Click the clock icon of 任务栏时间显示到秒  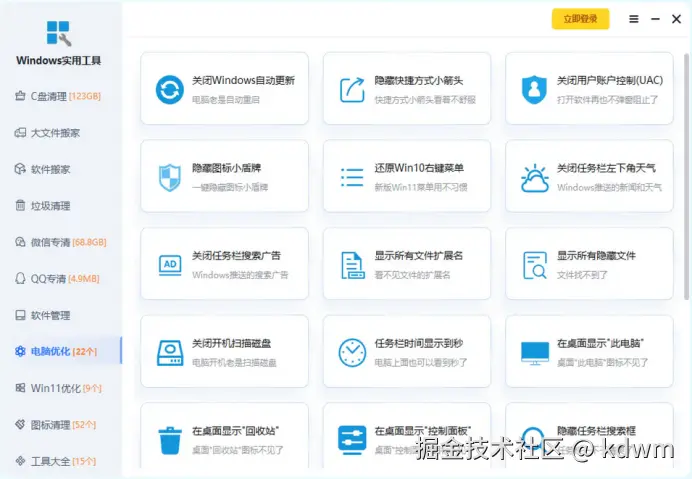pos(352,353)
